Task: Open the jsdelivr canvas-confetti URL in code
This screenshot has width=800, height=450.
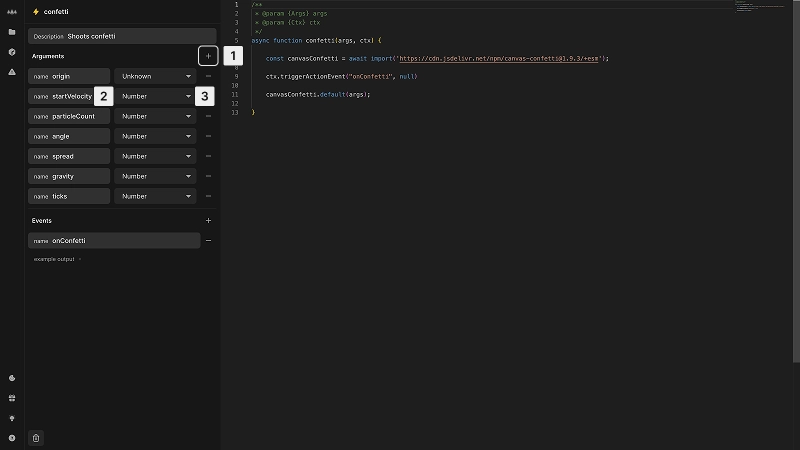Action: (x=498, y=59)
